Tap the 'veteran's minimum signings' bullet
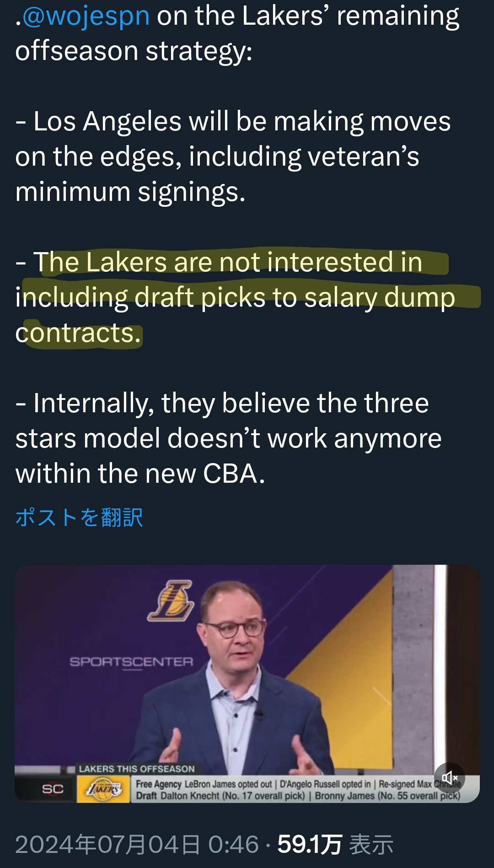Screen dimensions: 494x868 217,174
